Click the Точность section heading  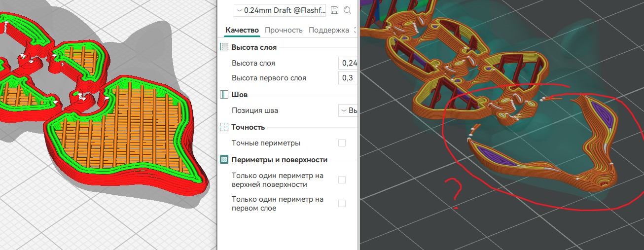click(x=248, y=127)
